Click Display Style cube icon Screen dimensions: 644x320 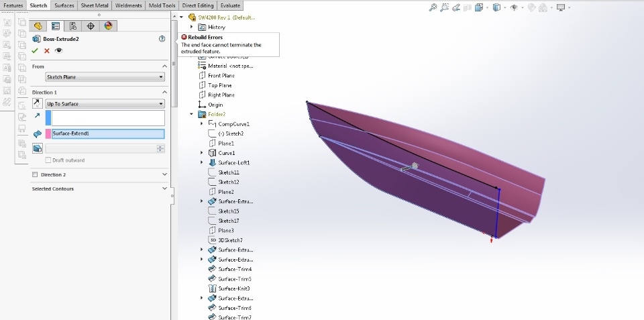[x=496, y=7]
